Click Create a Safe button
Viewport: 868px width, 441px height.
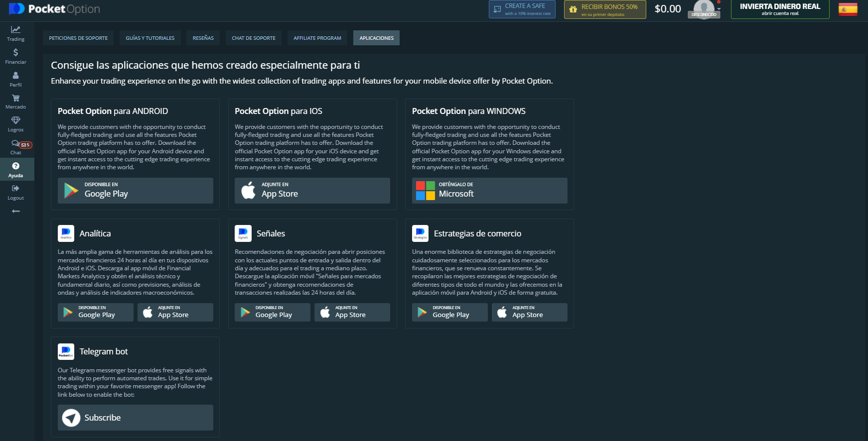pos(523,9)
